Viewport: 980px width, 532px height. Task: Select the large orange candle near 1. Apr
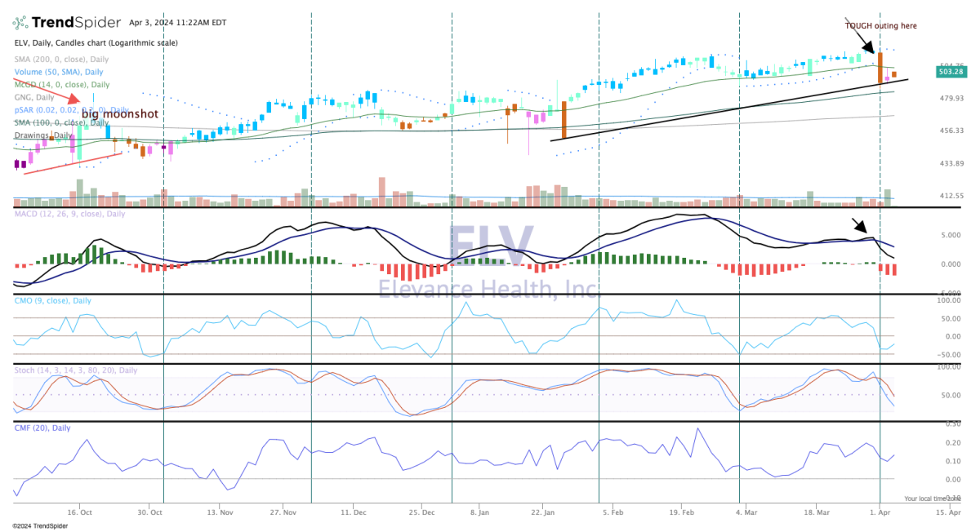click(880, 67)
